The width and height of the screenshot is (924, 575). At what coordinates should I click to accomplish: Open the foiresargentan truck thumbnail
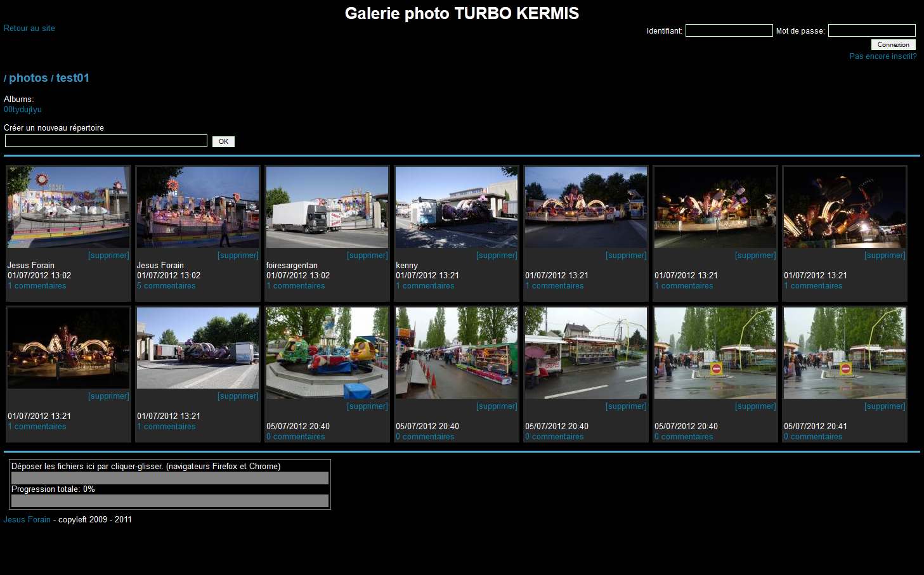coord(327,207)
